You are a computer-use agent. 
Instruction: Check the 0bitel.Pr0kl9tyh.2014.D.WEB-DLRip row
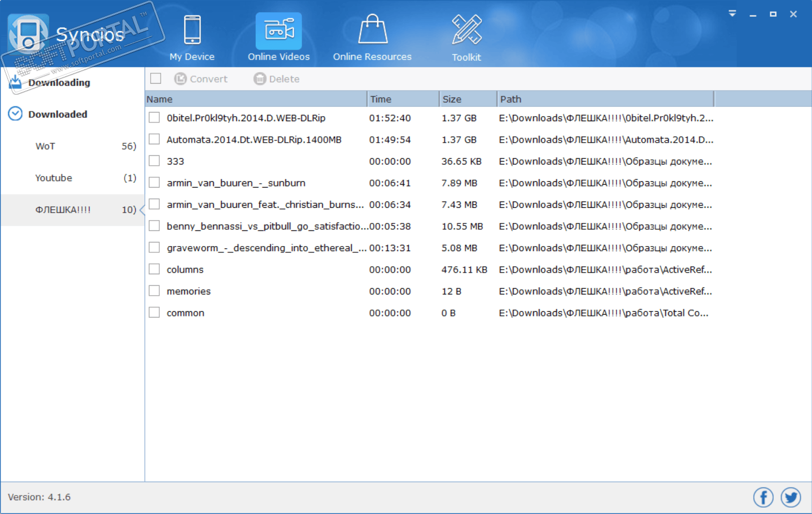click(x=154, y=118)
